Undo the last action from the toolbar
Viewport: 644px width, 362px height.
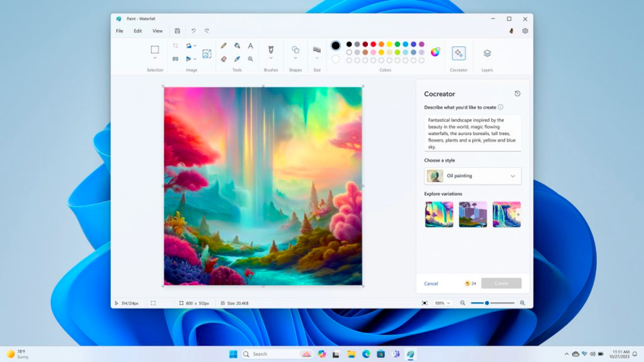[x=193, y=30]
